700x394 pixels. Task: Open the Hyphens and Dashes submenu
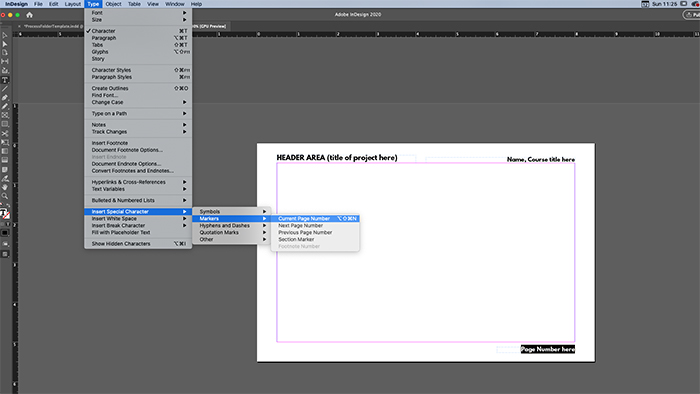232,225
